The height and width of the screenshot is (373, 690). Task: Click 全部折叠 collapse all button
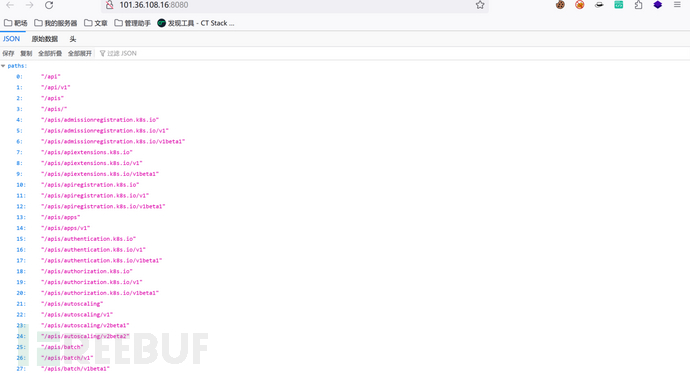50,53
